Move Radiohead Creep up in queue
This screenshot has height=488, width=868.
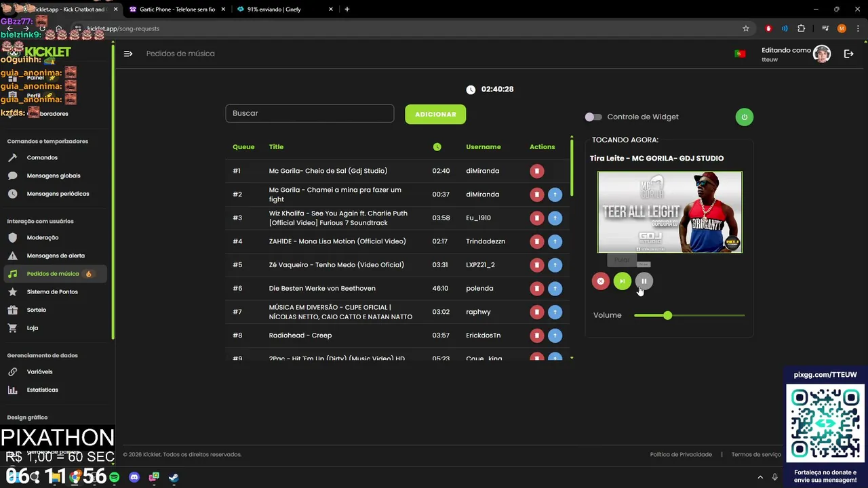point(555,335)
